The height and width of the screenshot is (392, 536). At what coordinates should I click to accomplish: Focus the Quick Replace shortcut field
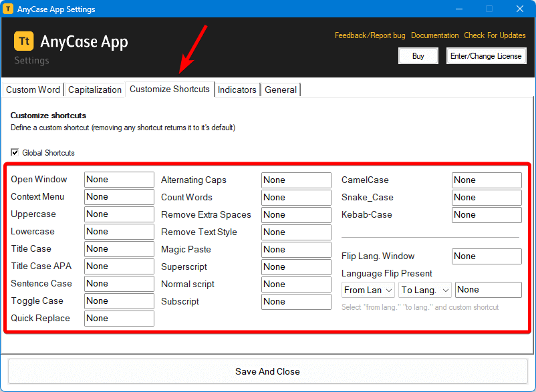pyautogui.click(x=119, y=319)
